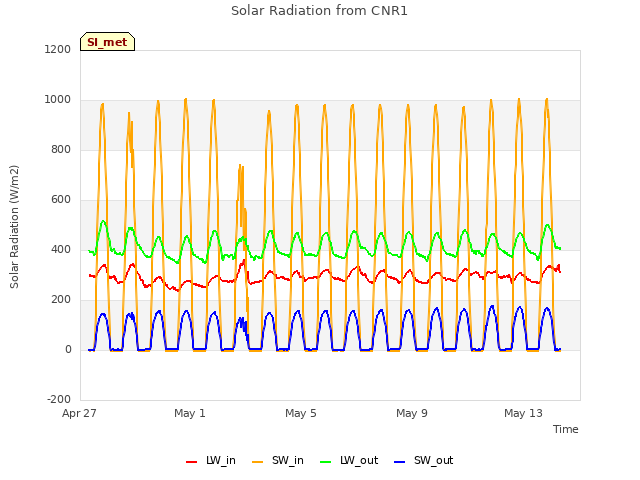The height and width of the screenshot is (480, 640).
Task: Click the May 13 x-axis label
Action: click(523, 413)
